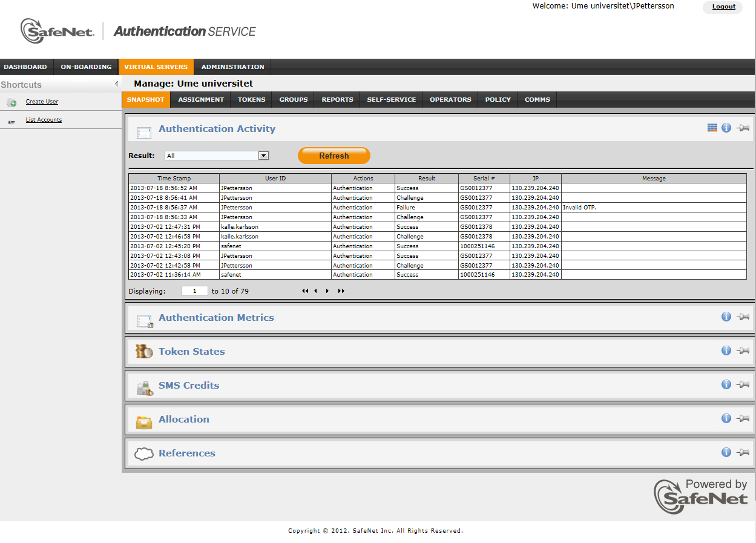This screenshot has width=756, height=543.
Task: Open the Dashboard tab
Action: coord(25,67)
